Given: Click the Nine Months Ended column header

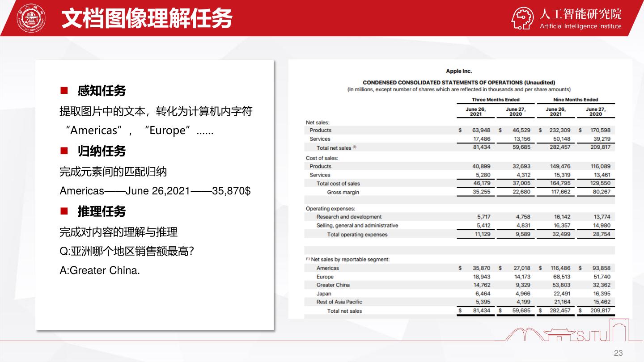Looking at the screenshot, I should point(576,100).
